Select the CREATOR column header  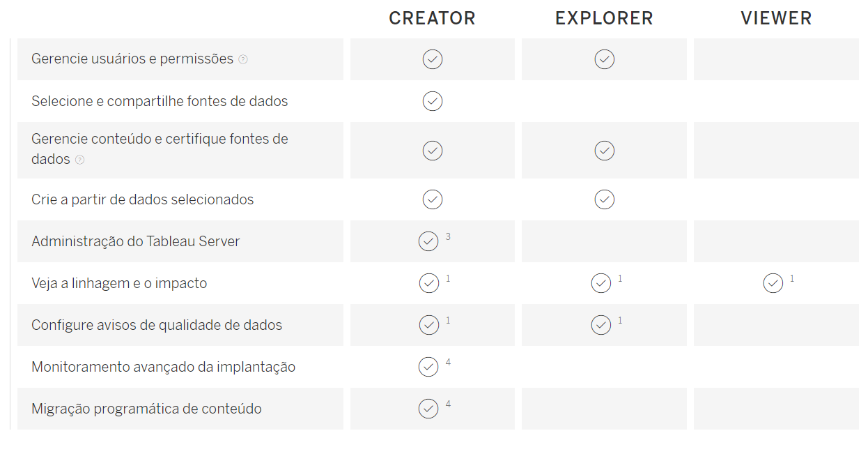(432, 18)
